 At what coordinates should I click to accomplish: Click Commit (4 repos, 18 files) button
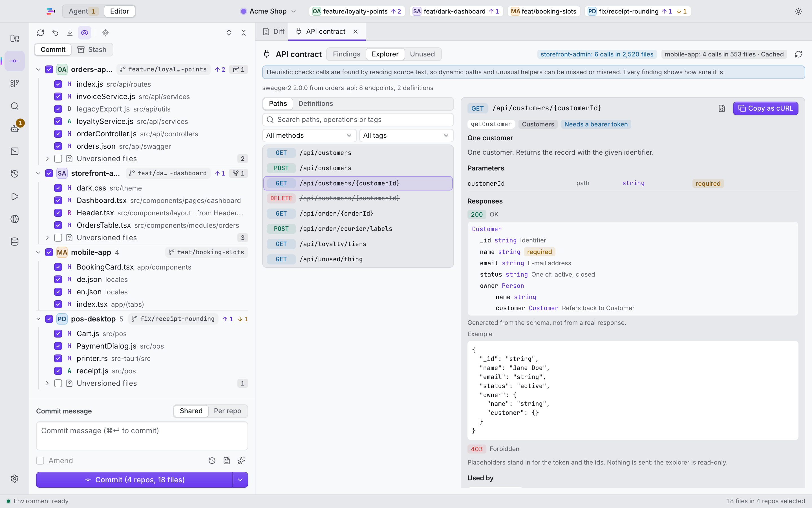point(134,480)
